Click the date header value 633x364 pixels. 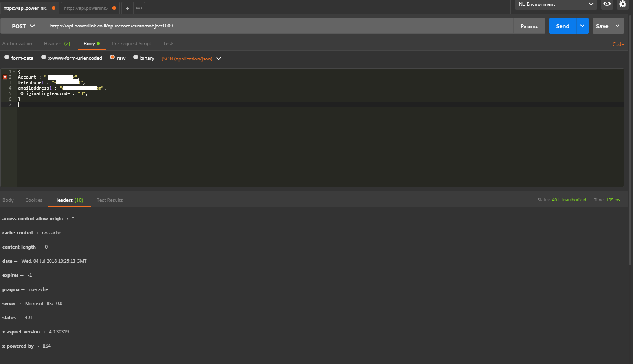(x=54, y=261)
